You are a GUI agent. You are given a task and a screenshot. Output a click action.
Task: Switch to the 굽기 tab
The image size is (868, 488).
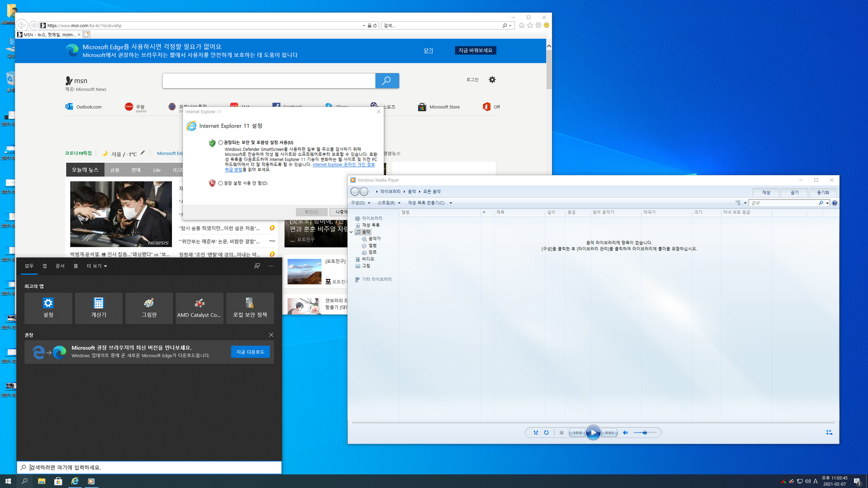(794, 193)
